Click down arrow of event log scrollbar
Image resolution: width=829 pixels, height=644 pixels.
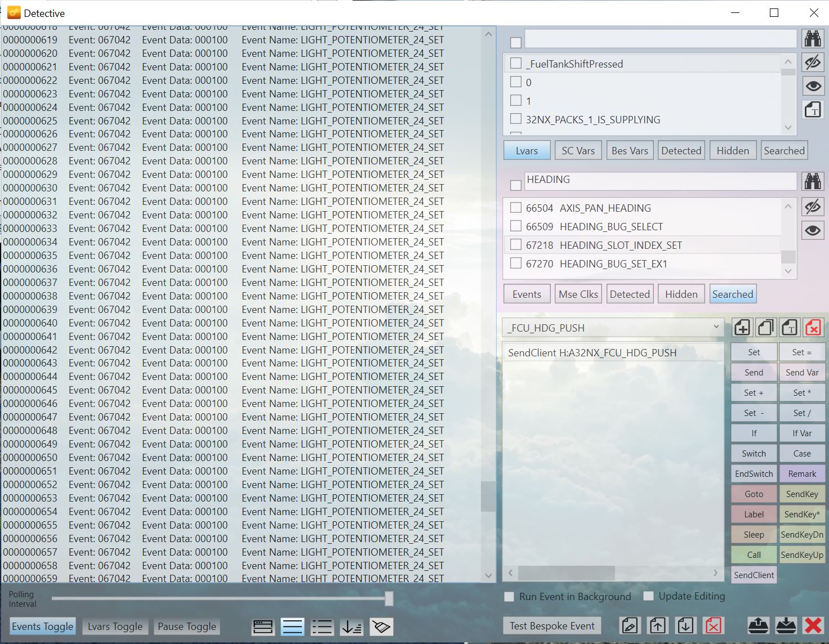[488, 575]
